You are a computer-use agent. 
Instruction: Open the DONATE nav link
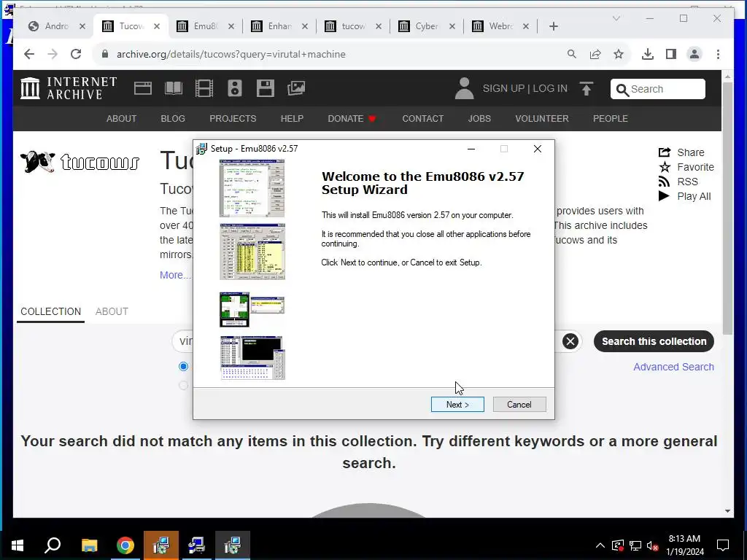tap(352, 119)
